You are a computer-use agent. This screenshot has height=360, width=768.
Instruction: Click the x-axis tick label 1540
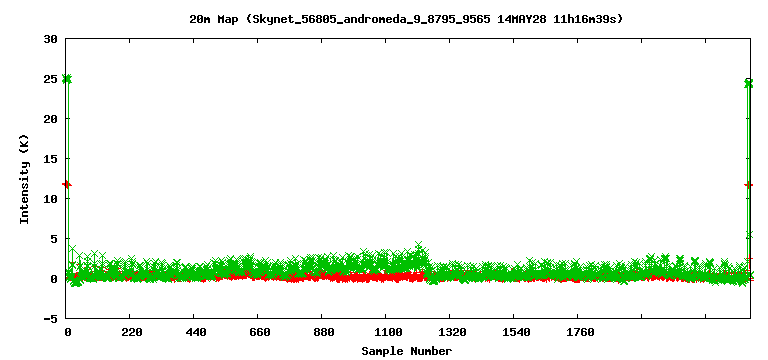click(516, 333)
